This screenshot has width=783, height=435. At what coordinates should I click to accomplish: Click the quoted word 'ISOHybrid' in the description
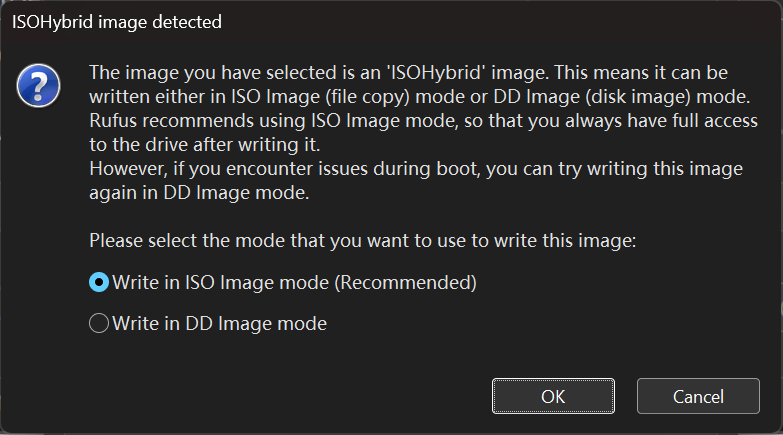[x=436, y=73]
